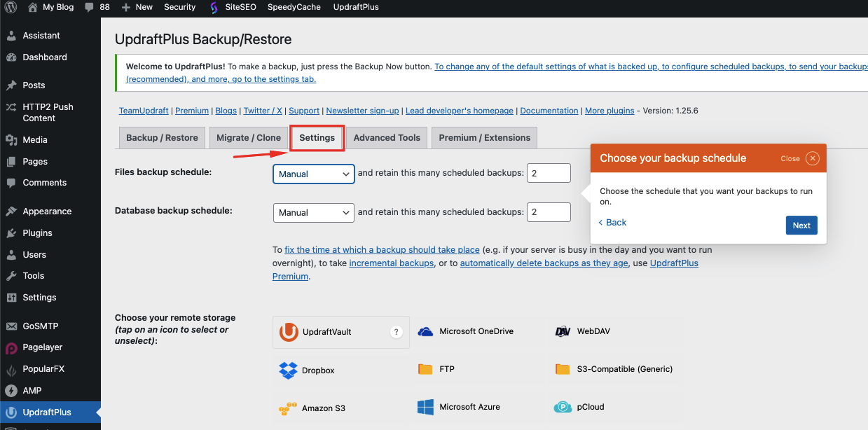The image size is (868, 430).
Task: Switch to Migrate / Clone tab
Action: click(249, 137)
